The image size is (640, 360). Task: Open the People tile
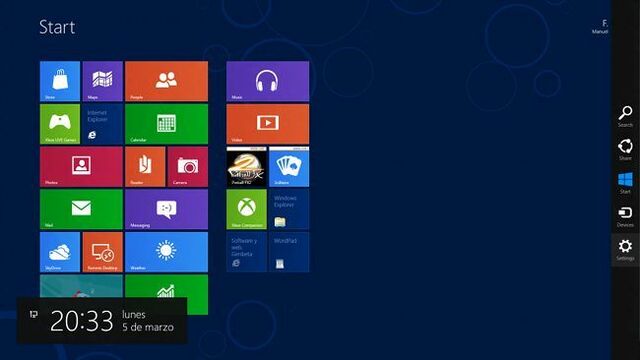pos(167,81)
